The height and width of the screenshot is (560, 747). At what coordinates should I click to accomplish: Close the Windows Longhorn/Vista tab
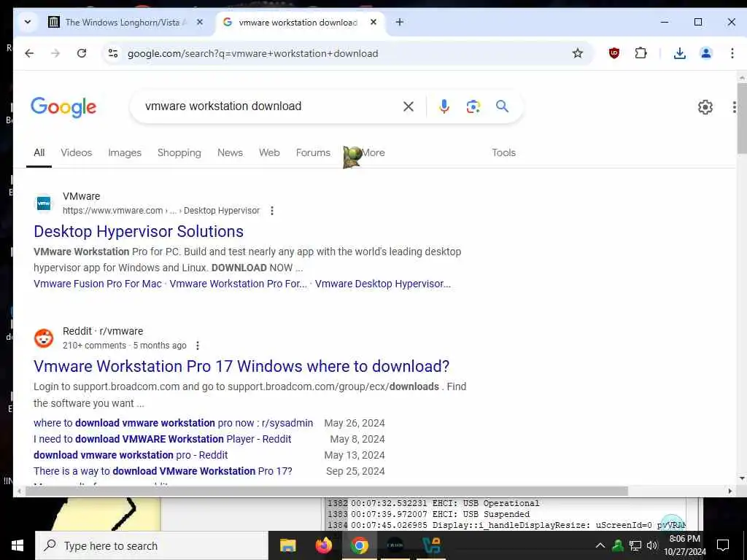pos(200,22)
